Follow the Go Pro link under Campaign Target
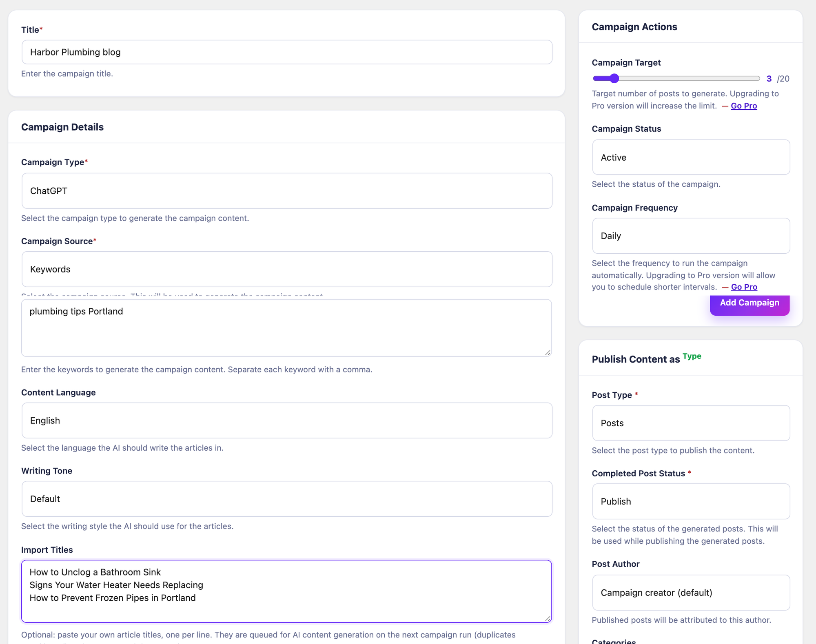This screenshot has width=816, height=644. pyautogui.click(x=744, y=106)
